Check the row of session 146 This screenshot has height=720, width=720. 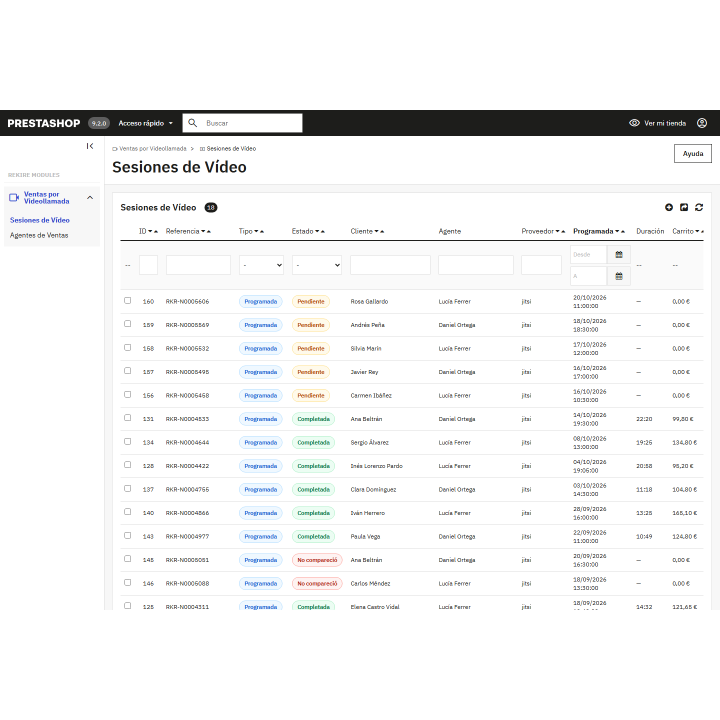[128, 582]
